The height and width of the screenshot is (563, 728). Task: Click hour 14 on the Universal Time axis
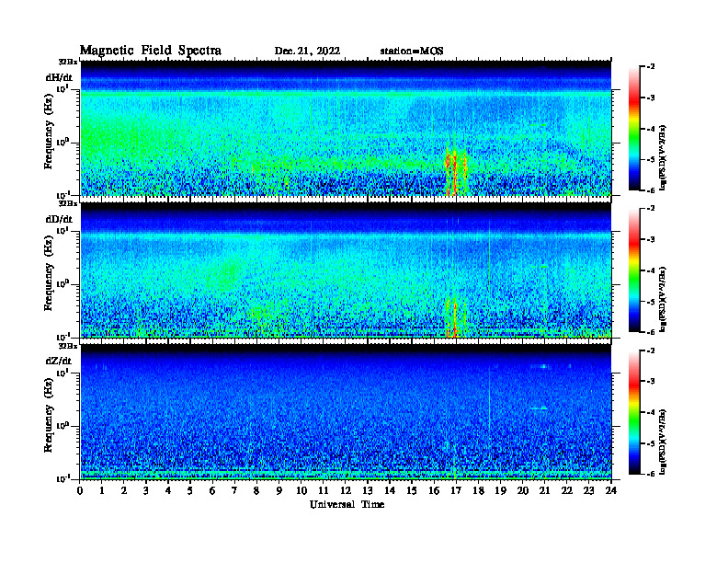[x=390, y=491]
